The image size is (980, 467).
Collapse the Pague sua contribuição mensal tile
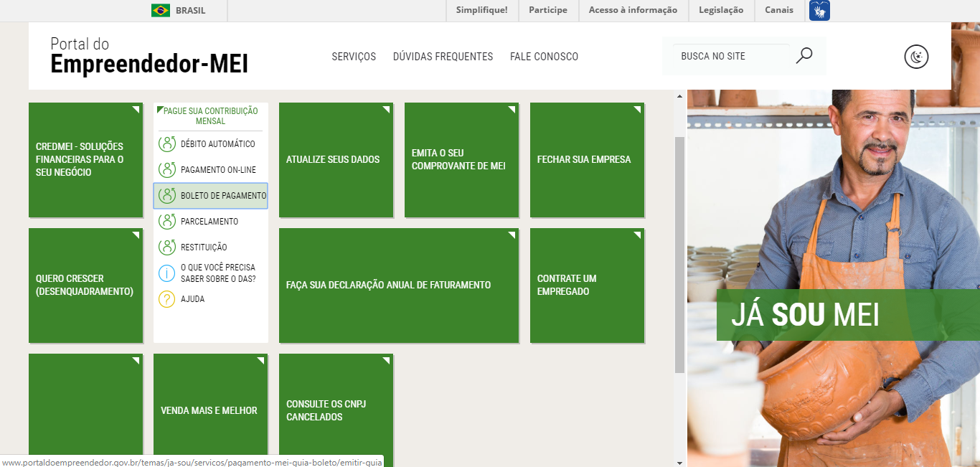click(210, 116)
